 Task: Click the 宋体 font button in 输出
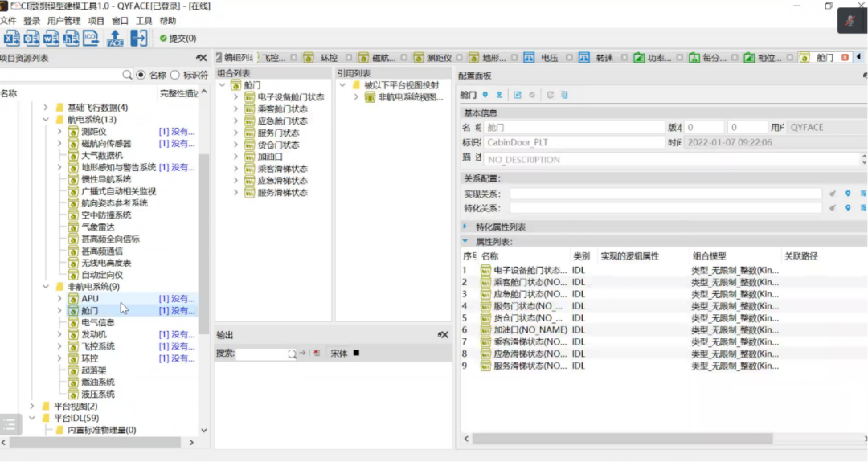(339, 354)
